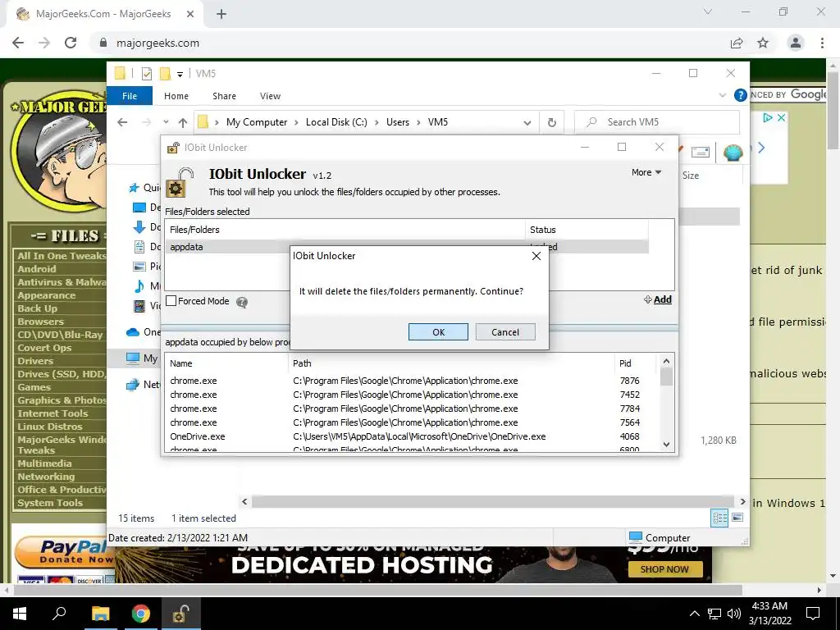Open the Windows notification center
This screenshot has width=840, height=630.
coord(813,614)
